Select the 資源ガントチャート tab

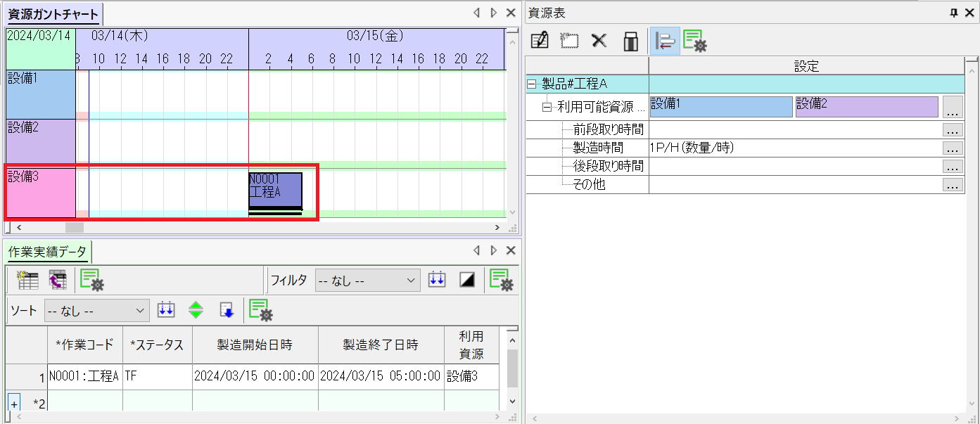53,13
